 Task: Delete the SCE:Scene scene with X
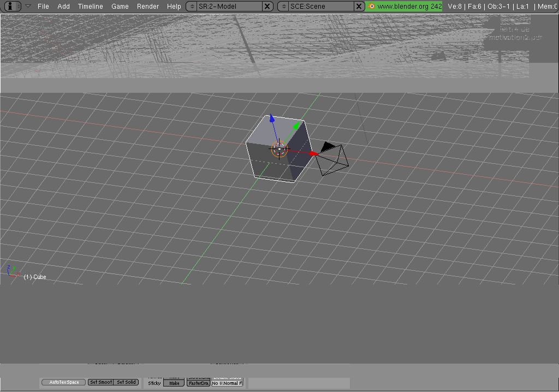point(359,7)
